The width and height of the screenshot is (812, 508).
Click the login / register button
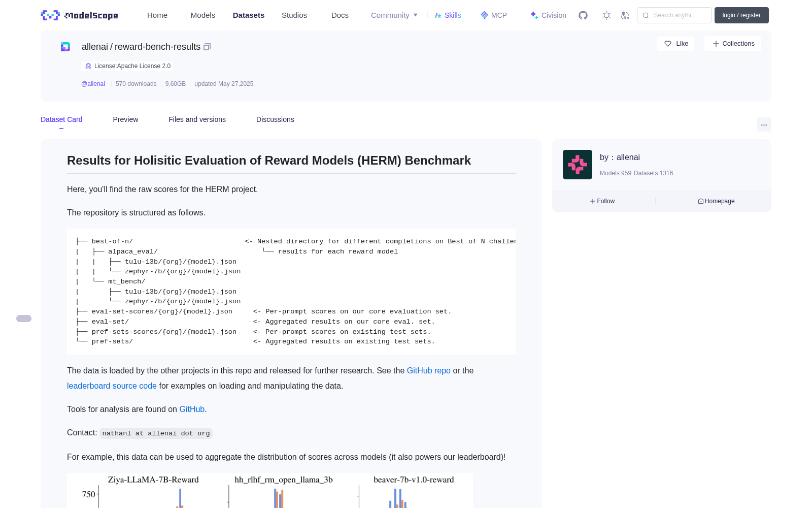point(741,15)
